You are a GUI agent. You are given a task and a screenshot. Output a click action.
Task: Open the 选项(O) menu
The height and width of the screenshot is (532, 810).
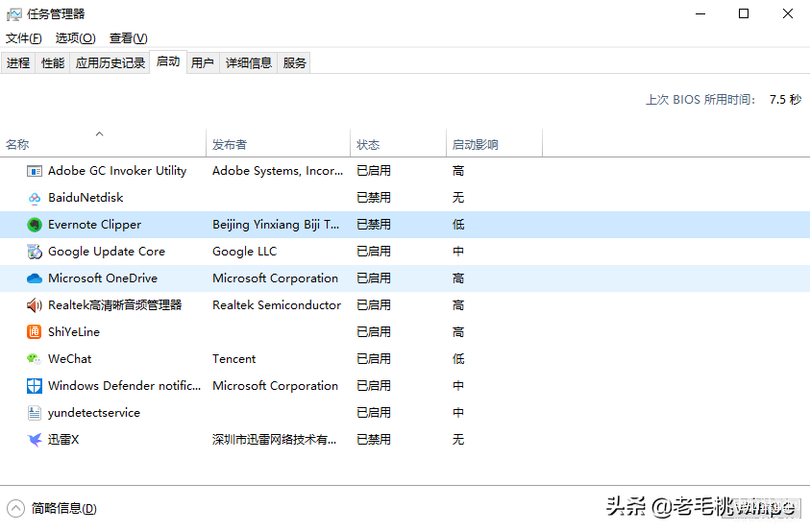tap(75, 38)
